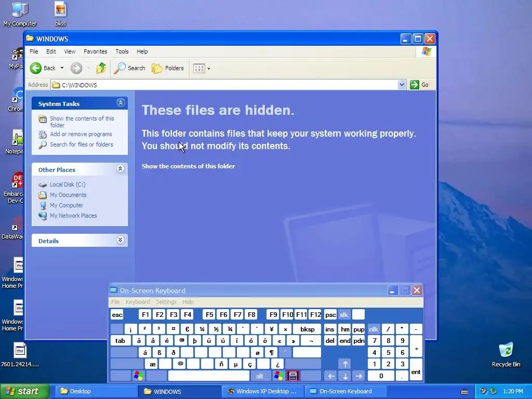Open the Back history dropdown arrow
The image size is (532, 399).
pos(62,68)
